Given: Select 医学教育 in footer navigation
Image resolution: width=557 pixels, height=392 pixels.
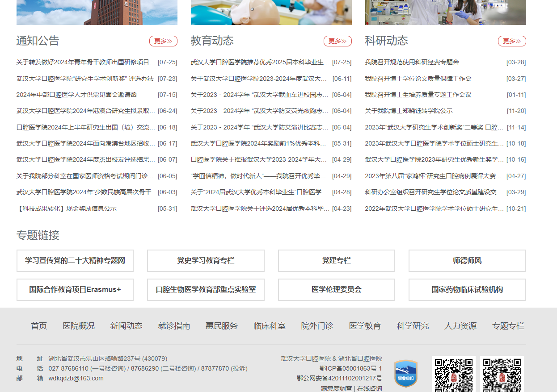Looking at the screenshot, I should (365, 326).
